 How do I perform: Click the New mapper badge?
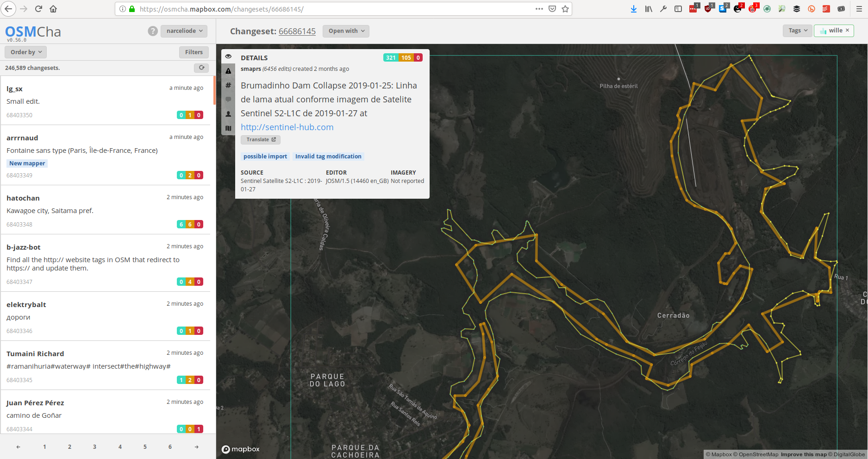point(27,163)
